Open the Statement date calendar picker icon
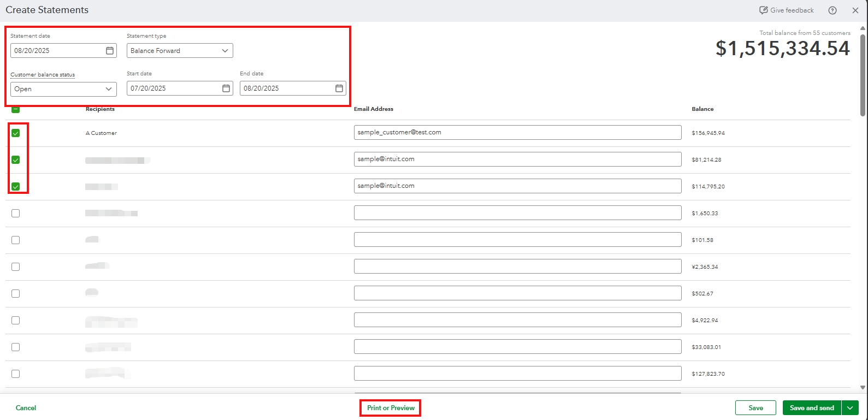 coord(110,51)
